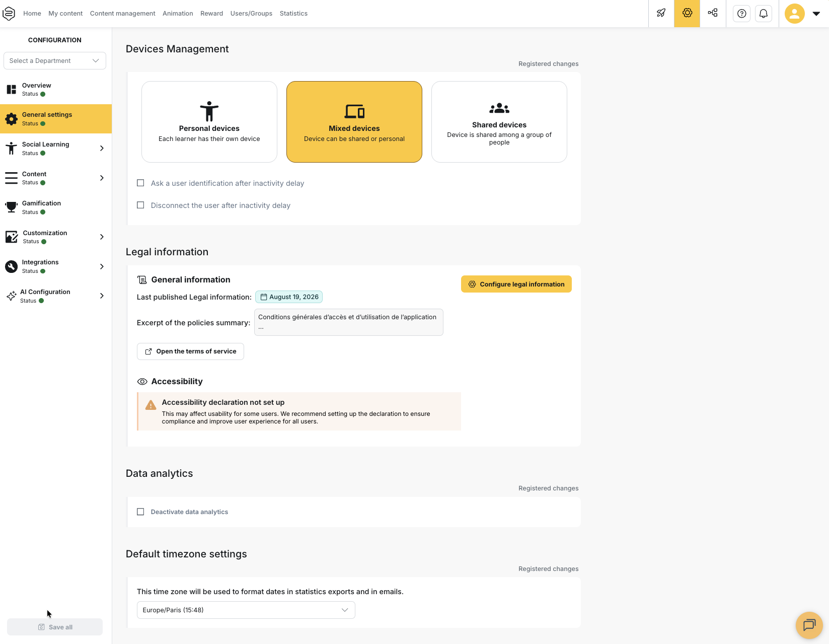Open the Users/Groups menu
The image size is (829, 644).
point(251,14)
